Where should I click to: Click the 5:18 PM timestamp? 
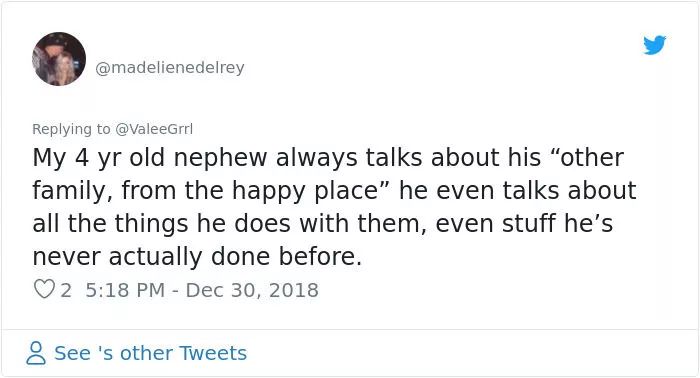(x=125, y=290)
